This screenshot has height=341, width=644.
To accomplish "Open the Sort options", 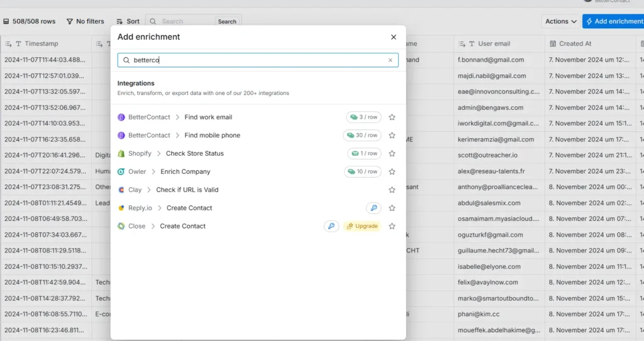I will 128,21.
